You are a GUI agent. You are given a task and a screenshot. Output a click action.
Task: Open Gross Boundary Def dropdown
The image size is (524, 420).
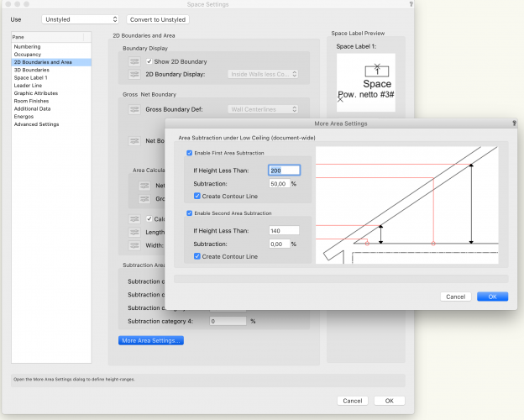pos(263,109)
